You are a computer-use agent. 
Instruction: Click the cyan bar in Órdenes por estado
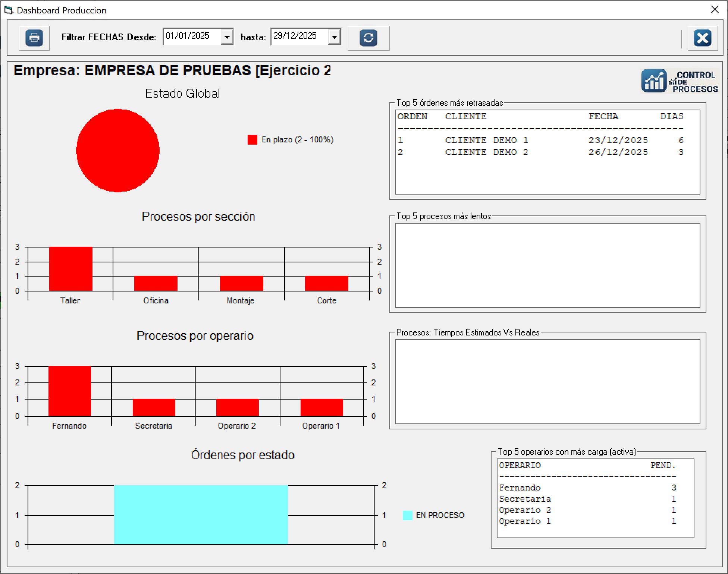[201, 515]
